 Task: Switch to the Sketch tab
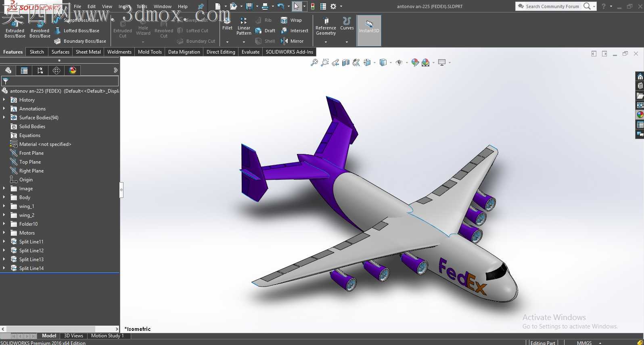[37, 52]
